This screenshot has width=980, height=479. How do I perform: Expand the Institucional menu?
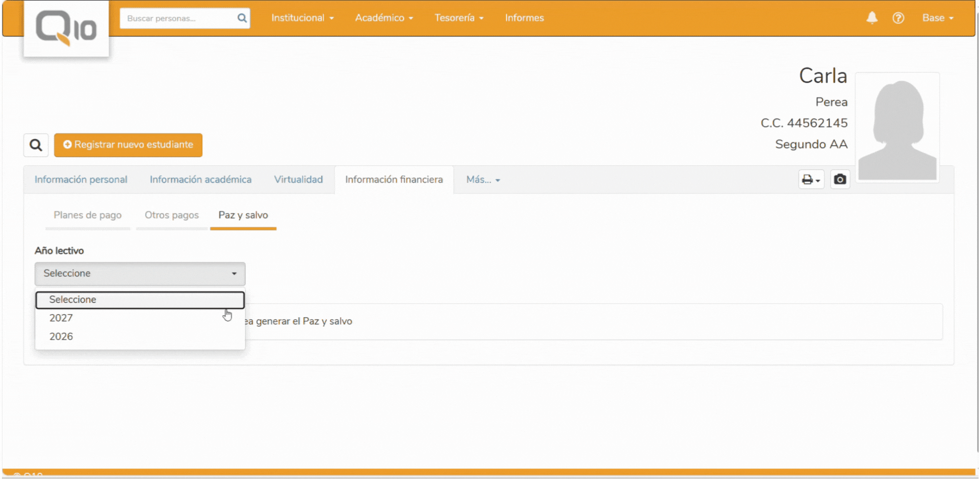point(302,18)
